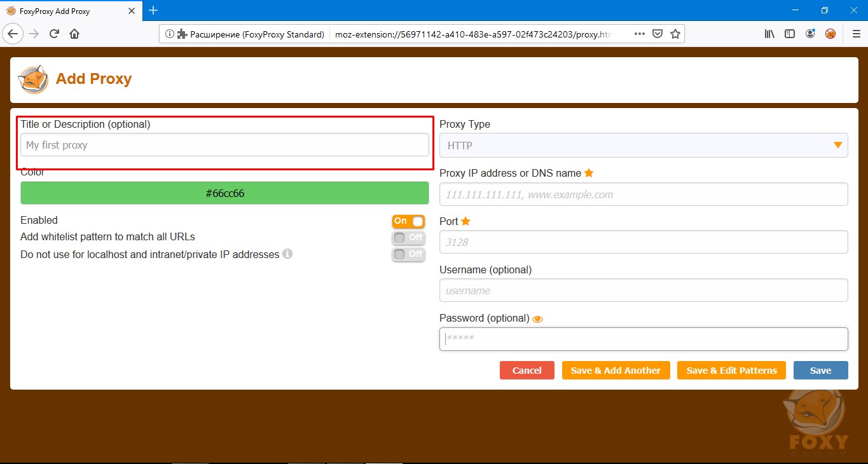This screenshot has width=868, height=464.
Task: Click the FoxyProxy fox logo beside Add Proxy
Action: click(x=33, y=79)
